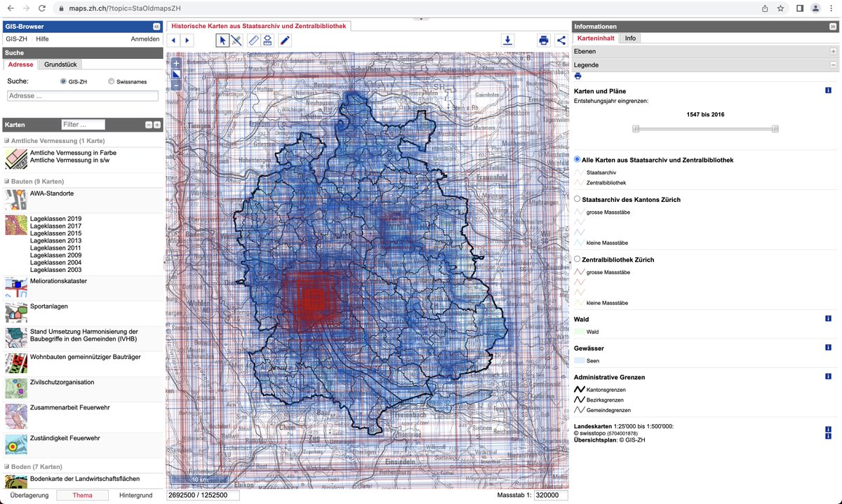This screenshot has height=504, width=842.
Task: Select the Überlagerung bottom tab
Action: 29,495
